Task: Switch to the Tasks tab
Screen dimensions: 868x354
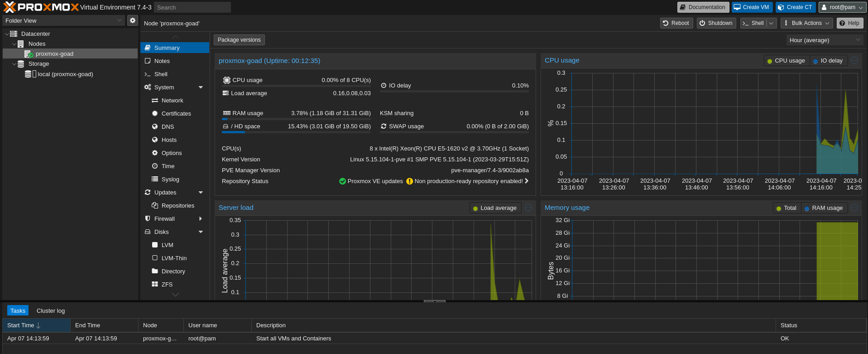Action: tap(18, 311)
